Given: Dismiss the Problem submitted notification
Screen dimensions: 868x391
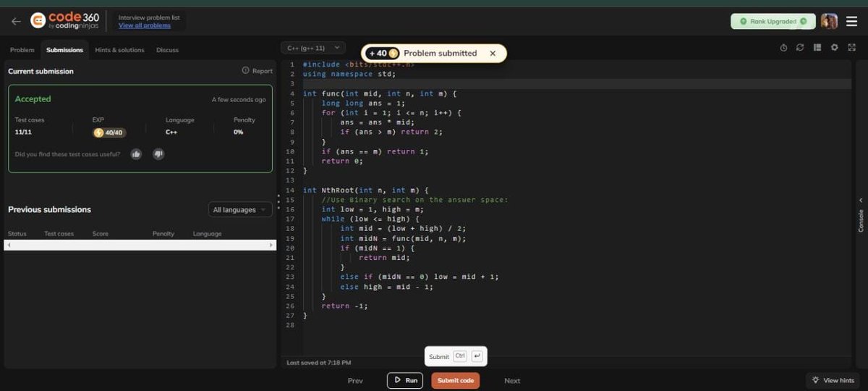Looking at the screenshot, I should pyautogui.click(x=493, y=54).
